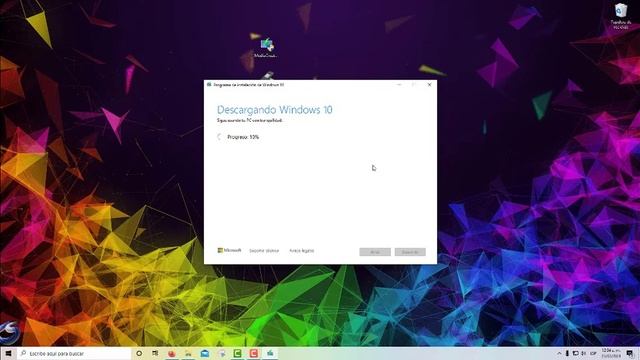This screenshot has width=640, height=360.
Task: Open the red round app on the taskbar
Action: point(172,353)
